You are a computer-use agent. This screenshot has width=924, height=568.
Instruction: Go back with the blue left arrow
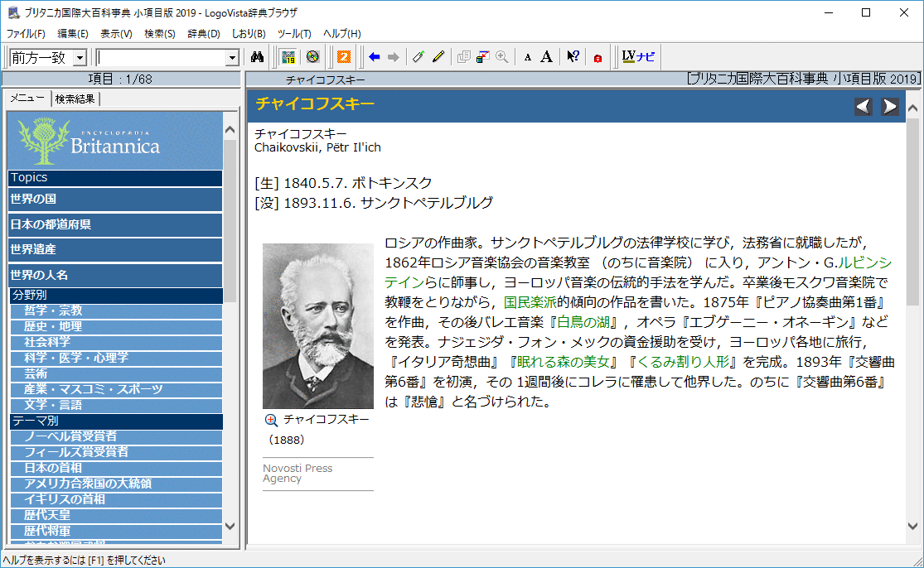(x=375, y=57)
